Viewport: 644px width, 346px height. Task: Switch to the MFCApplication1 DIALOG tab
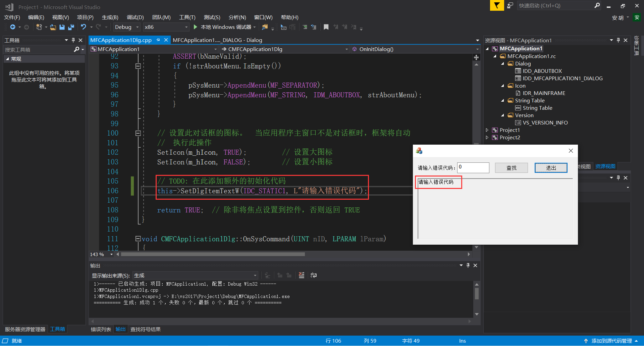point(217,40)
